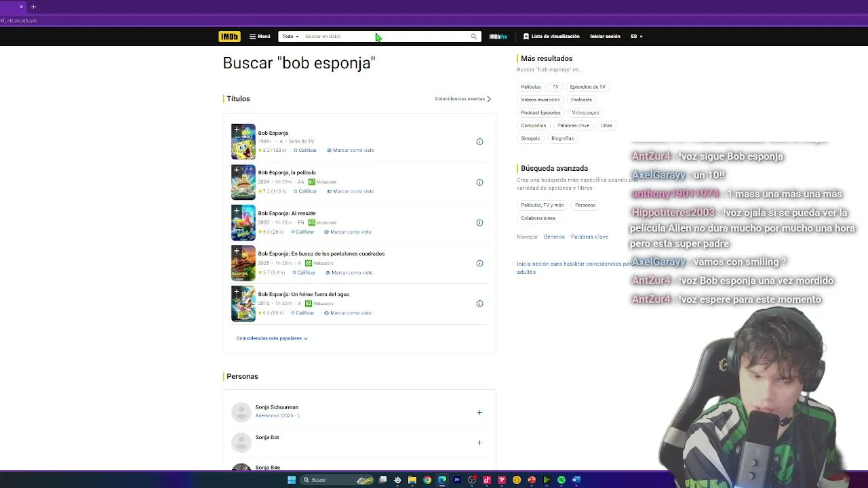Open Sonja Schuurman person result

pos(277,407)
